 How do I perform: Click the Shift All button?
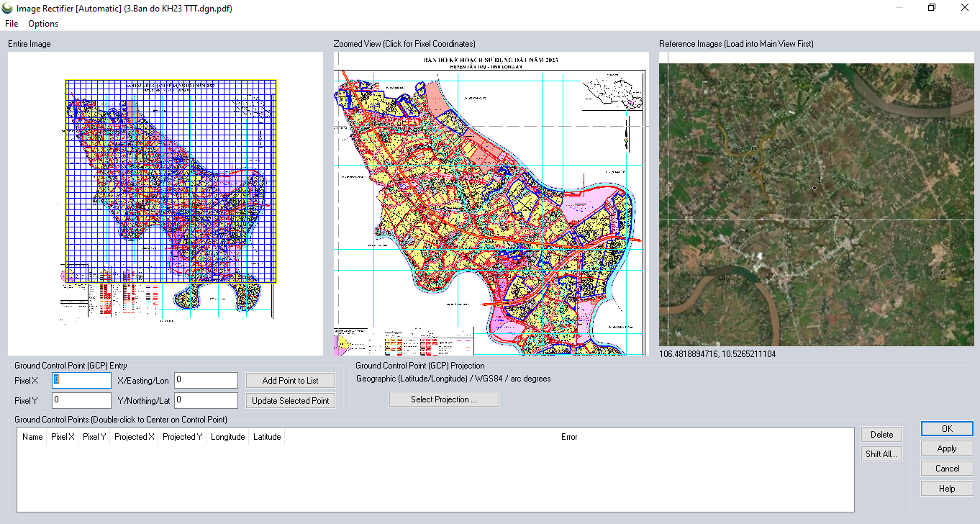(x=881, y=454)
